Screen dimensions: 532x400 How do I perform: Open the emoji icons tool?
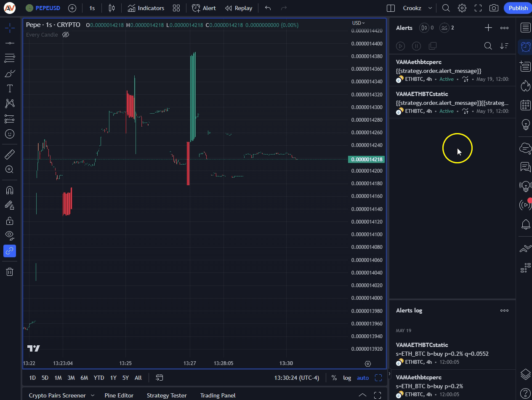coord(10,134)
